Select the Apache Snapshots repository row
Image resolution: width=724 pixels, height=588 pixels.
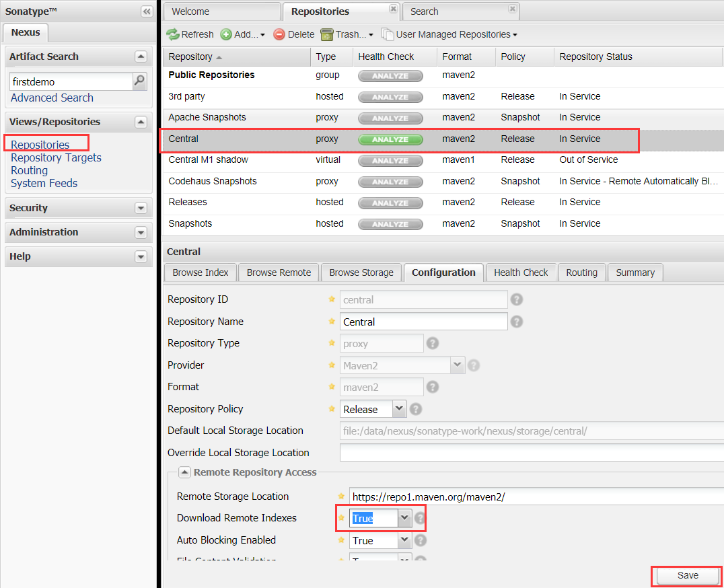click(x=443, y=118)
